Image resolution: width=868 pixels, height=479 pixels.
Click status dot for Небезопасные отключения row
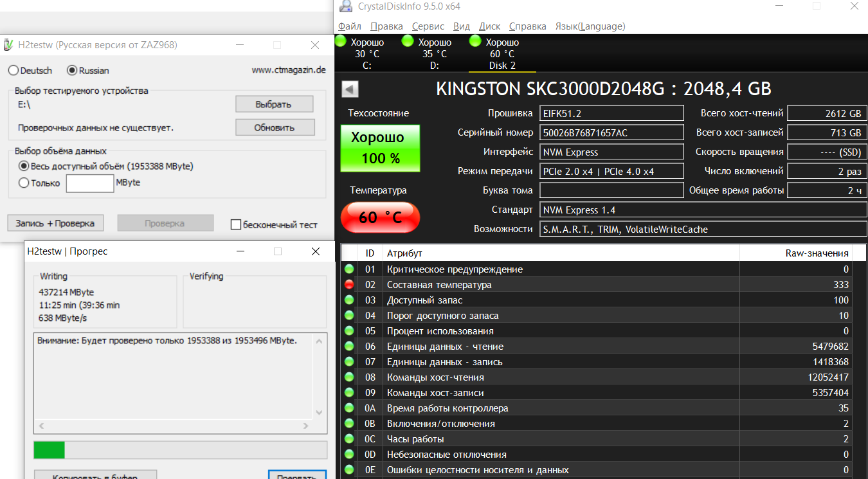349,455
